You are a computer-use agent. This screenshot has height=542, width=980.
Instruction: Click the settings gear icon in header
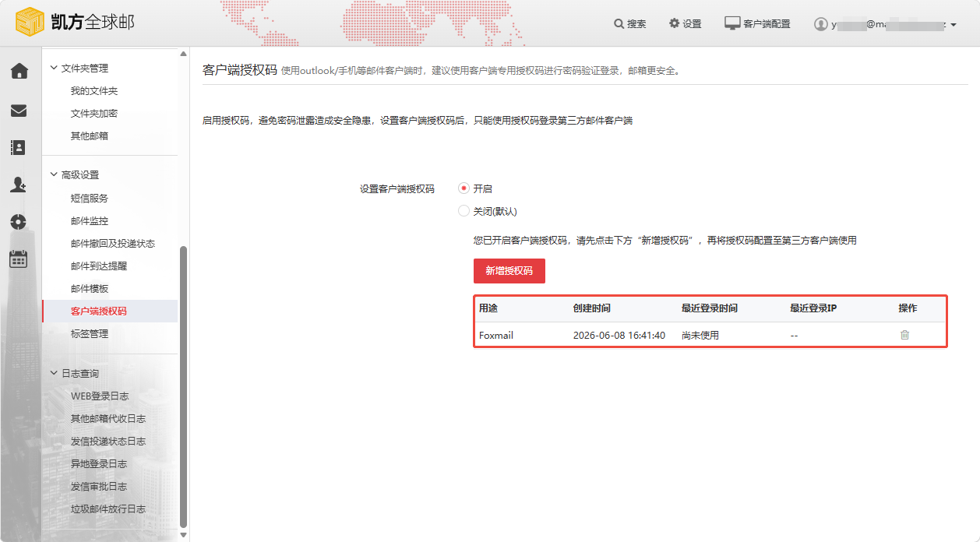click(x=674, y=23)
